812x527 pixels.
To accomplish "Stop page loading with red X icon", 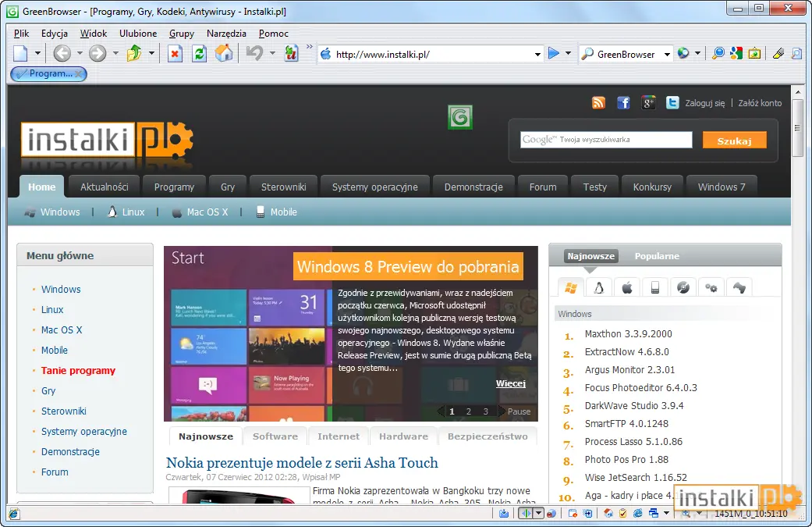I will (x=176, y=53).
